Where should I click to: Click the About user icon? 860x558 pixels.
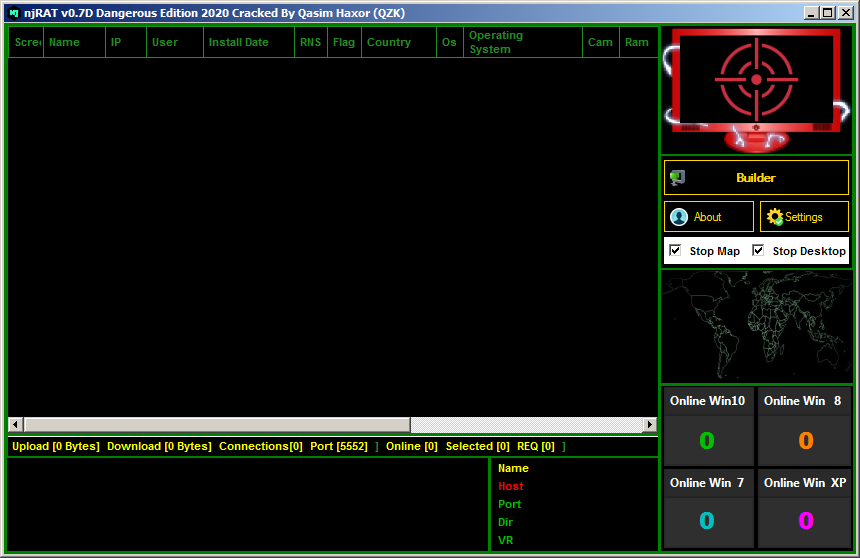(680, 217)
